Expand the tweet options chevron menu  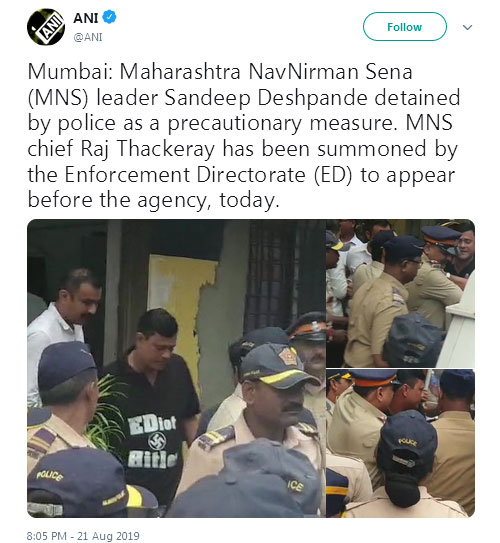coord(467,27)
